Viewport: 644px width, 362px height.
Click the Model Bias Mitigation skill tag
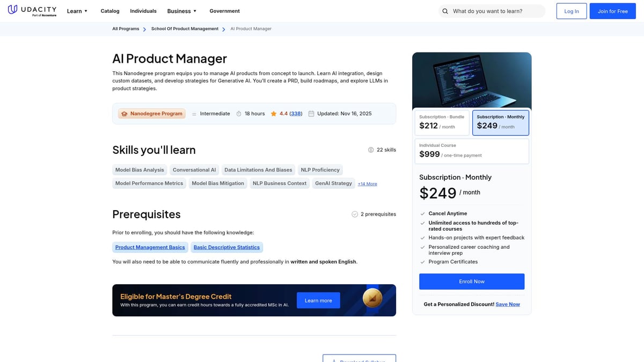(218, 183)
